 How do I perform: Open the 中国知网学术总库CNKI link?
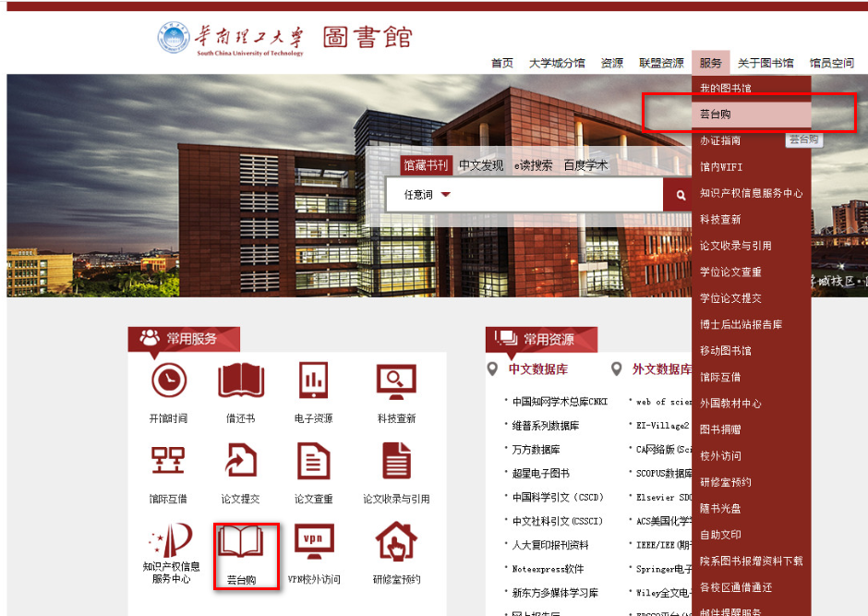pyautogui.click(x=560, y=401)
